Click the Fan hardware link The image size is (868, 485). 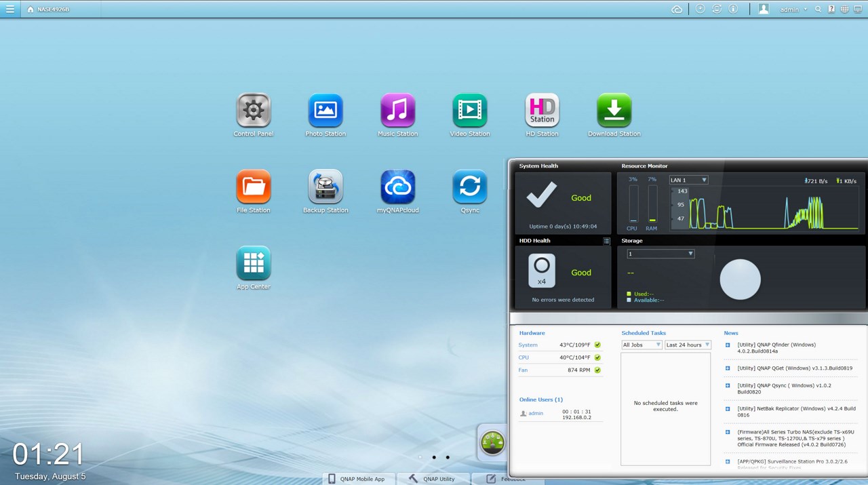(523, 370)
